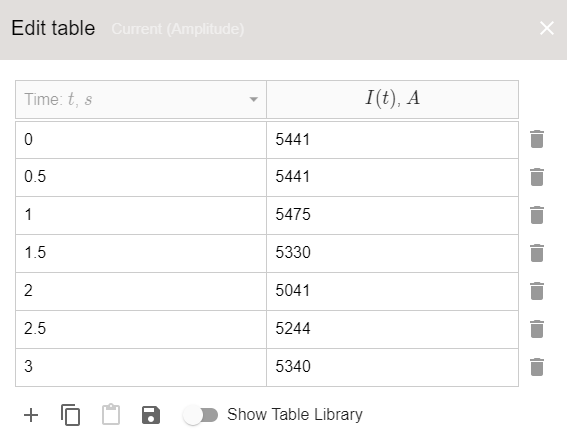Copy the table data to clipboard
The height and width of the screenshot is (432, 567).
point(71,415)
